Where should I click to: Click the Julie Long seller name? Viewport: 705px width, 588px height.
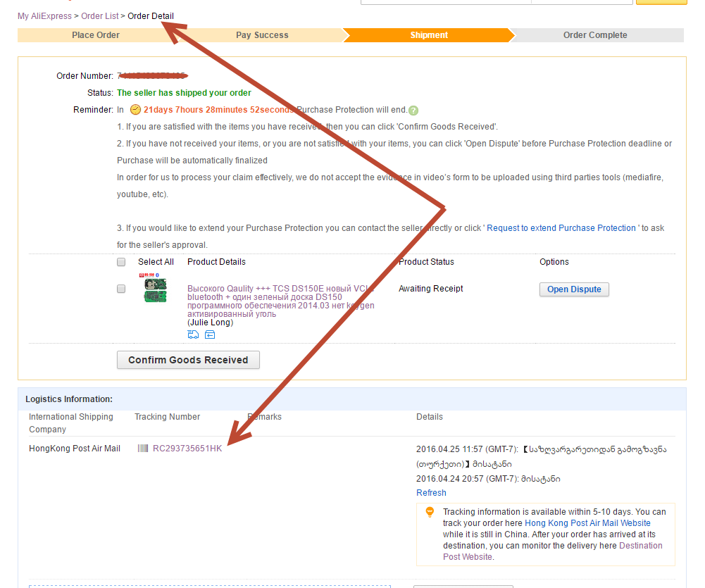[x=211, y=323]
